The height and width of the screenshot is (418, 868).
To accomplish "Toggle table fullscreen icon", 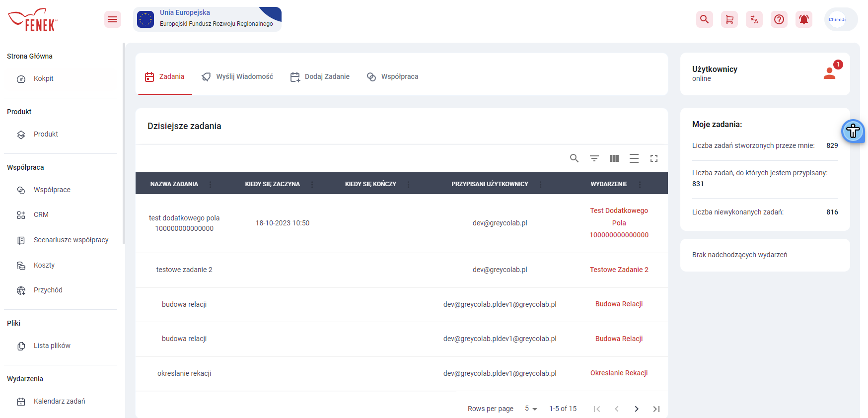I will click(x=653, y=158).
